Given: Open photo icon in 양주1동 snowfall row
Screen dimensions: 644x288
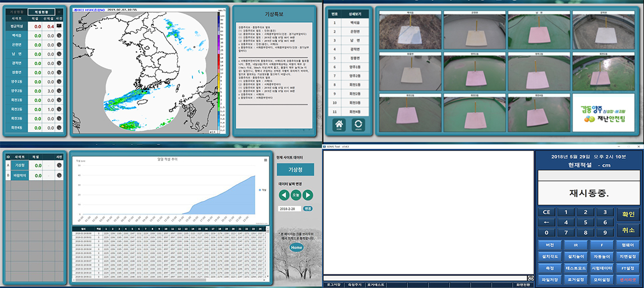Looking at the screenshot, I should [x=59, y=82].
